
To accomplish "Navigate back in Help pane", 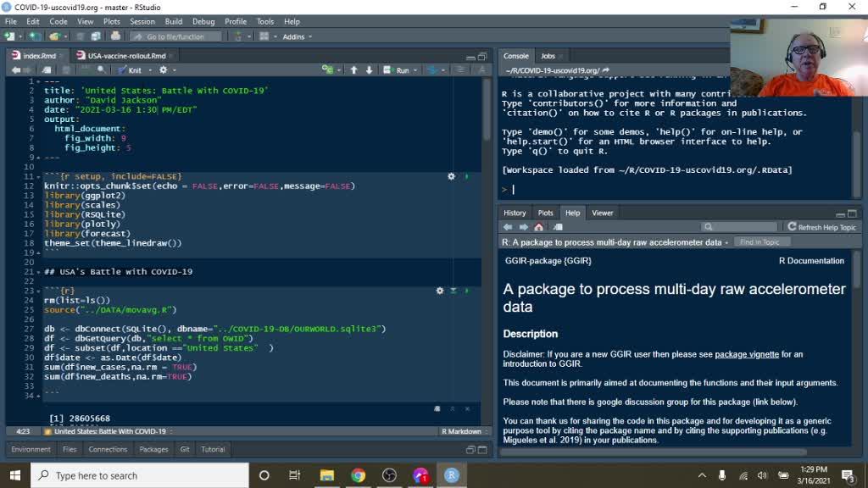I will pyautogui.click(x=508, y=227).
